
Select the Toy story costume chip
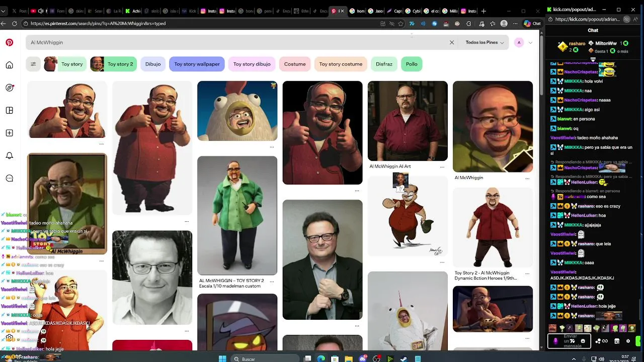tap(341, 64)
